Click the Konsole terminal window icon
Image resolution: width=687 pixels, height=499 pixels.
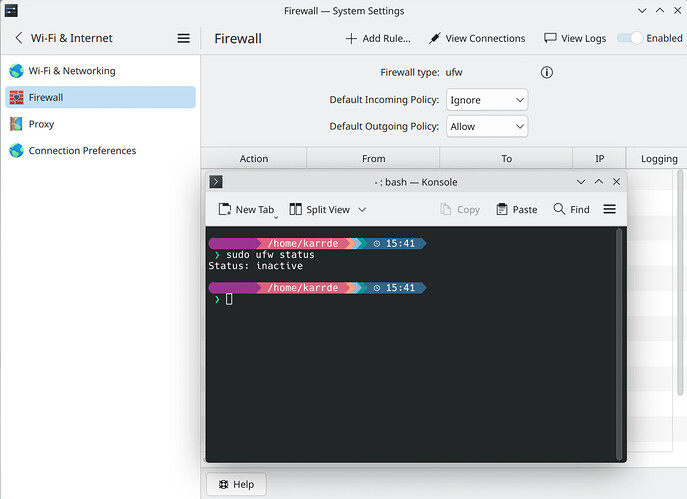pos(216,182)
